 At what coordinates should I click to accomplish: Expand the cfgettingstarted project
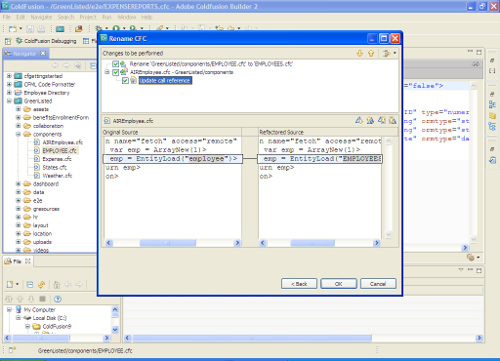[x=9, y=76]
